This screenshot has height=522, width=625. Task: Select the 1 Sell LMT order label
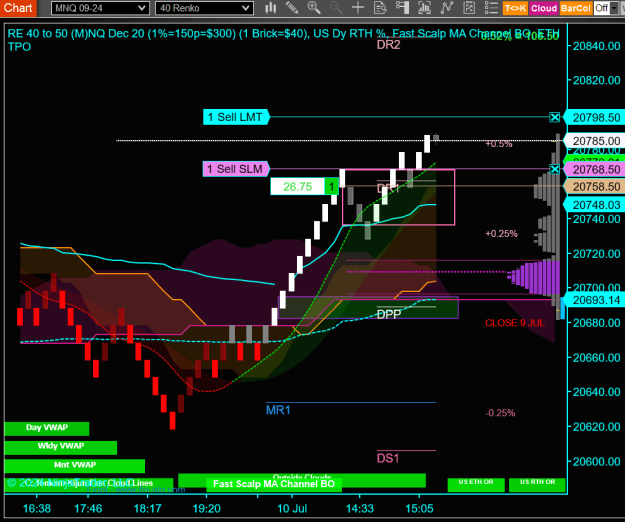tap(236, 117)
